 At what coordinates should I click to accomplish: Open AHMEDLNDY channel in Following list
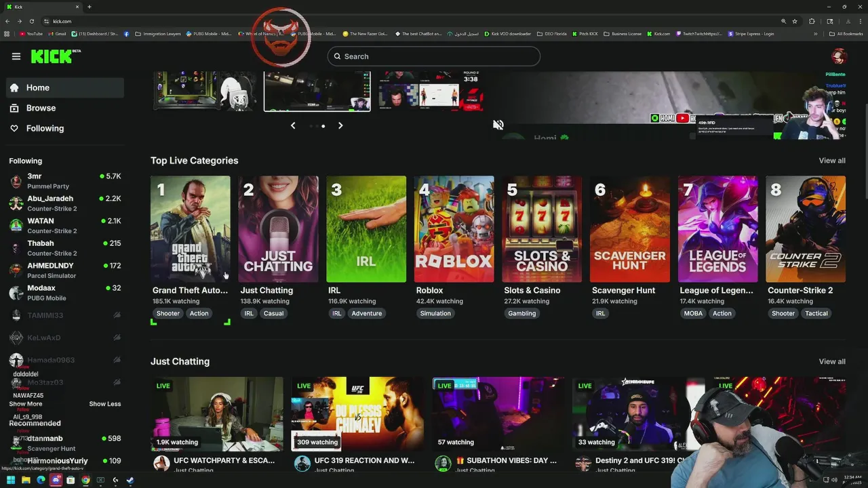(x=65, y=270)
